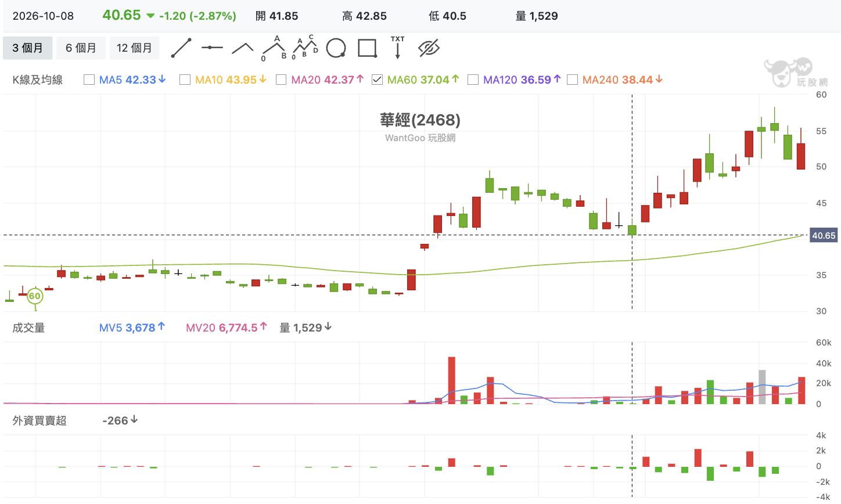This screenshot has height=504, width=841.
Task: Select the 0-A-B-C-D wave tool
Action: pos(305,48)
